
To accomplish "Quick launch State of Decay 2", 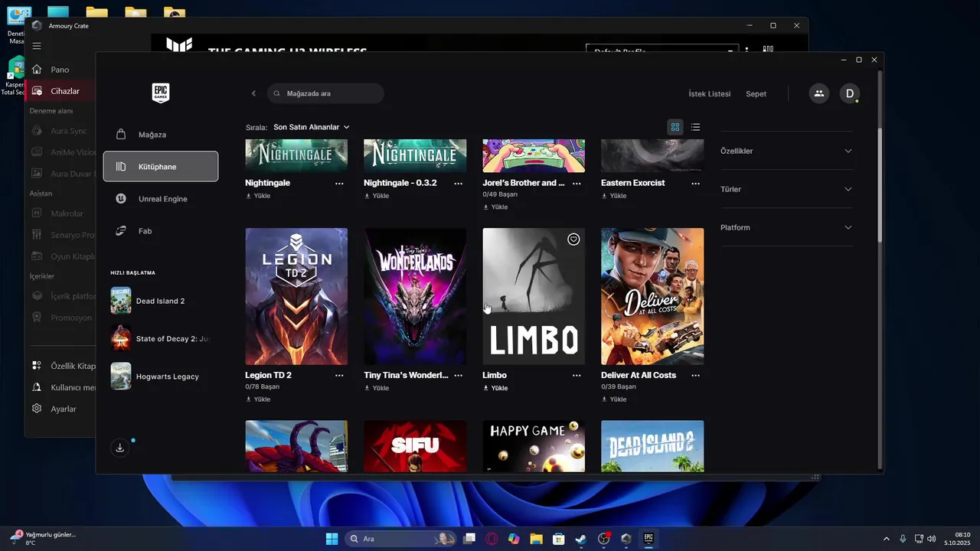I will pyautogui.click(x=161, y=338).
